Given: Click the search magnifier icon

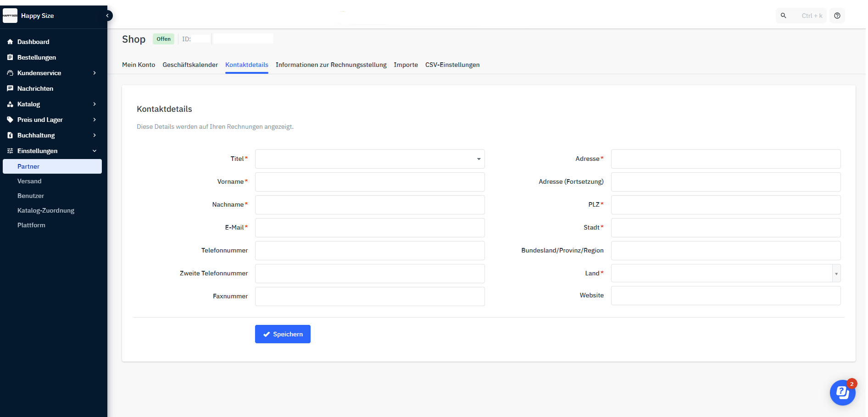Looking at the screenshot, I should (784, 16).
